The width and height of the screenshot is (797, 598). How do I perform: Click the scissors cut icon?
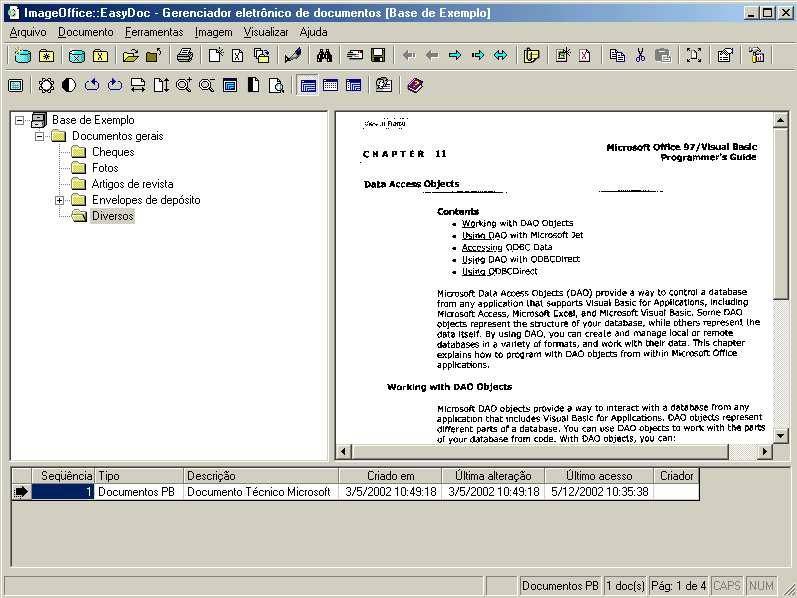click(x=640, y=55)
